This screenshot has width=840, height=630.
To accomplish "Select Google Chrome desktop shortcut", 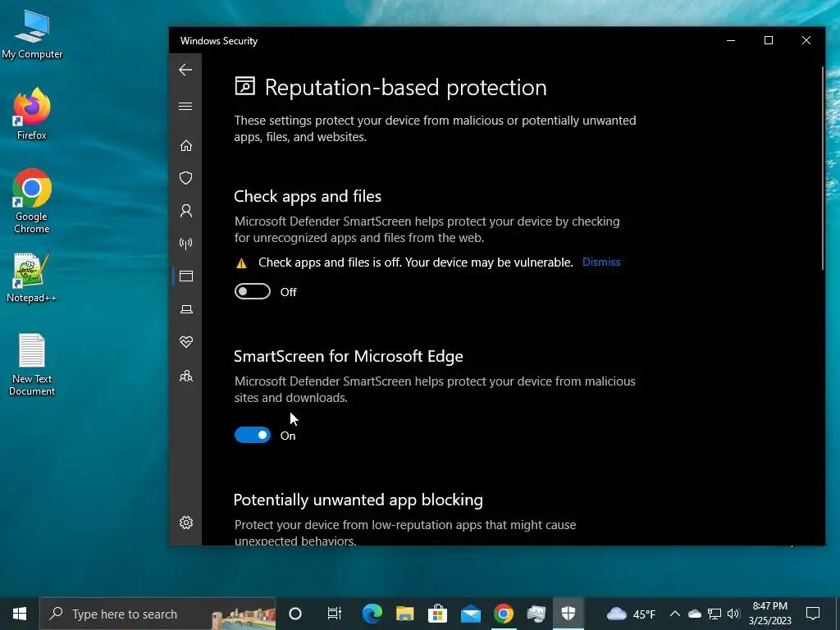I will (32, 202).
